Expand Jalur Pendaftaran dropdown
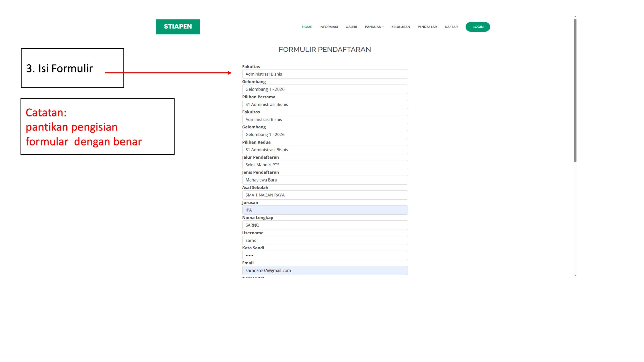The width and height of the screenshot is (644, 362). [x=325, y=165]
